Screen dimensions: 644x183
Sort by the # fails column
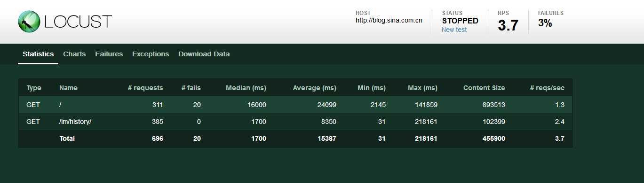click(191, 88)
